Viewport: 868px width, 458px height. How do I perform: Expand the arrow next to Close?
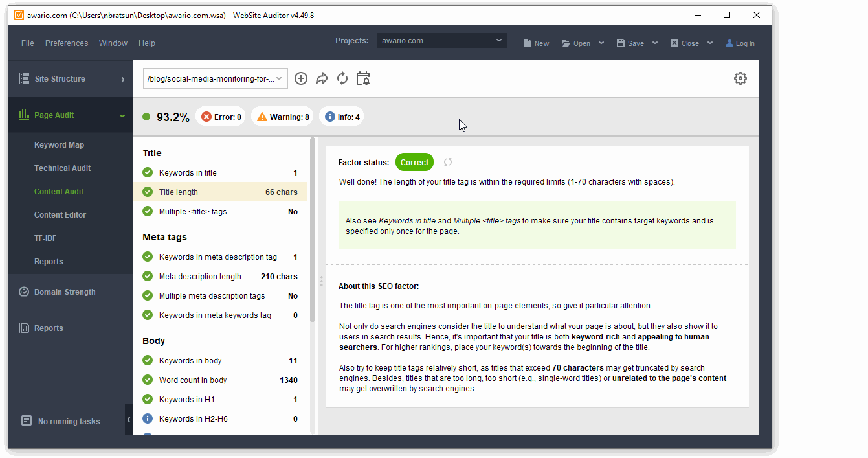pyautogui.click(x=710, y=43)
